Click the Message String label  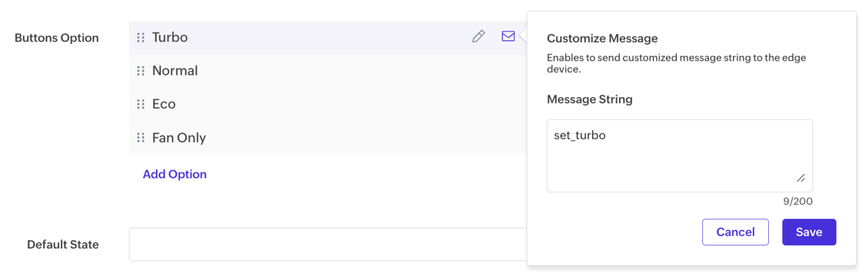tap(590, 99)
